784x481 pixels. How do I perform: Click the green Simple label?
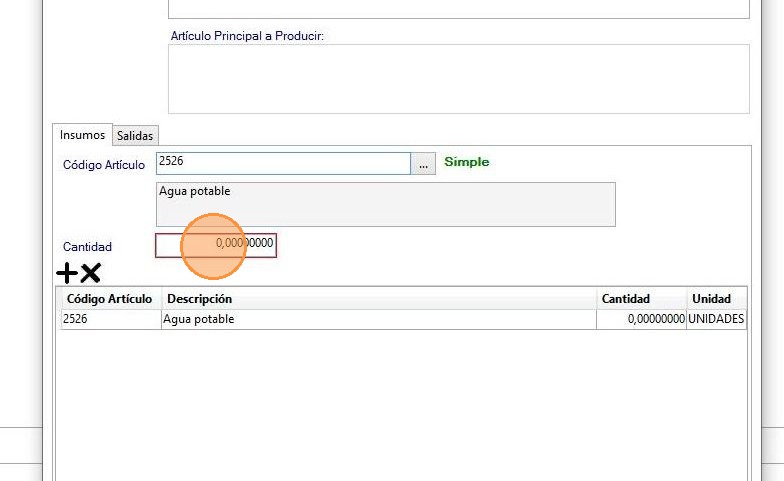coord(467,162)
